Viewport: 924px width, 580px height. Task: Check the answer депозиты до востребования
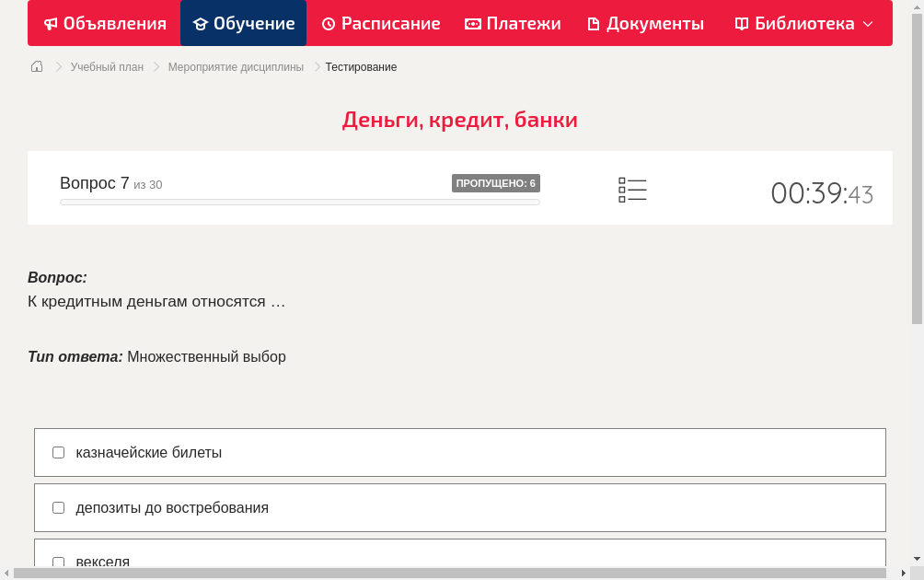point(58,507)
